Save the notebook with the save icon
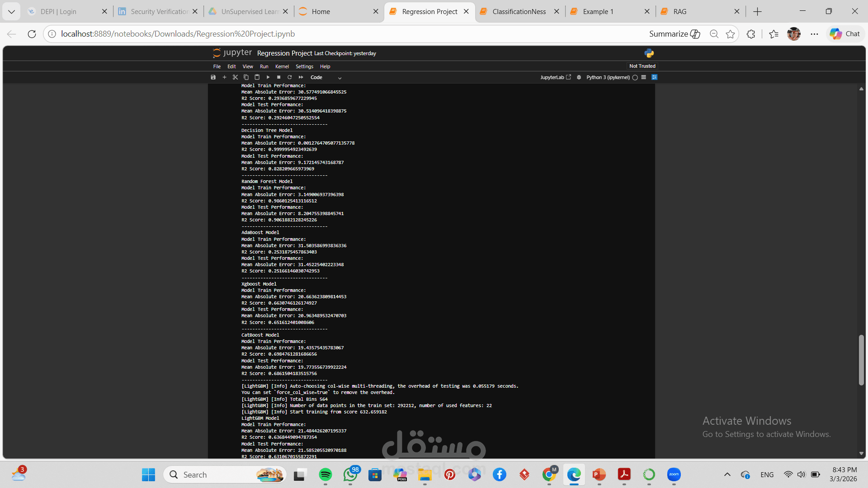Screen dimensions: 868x488 213,77
